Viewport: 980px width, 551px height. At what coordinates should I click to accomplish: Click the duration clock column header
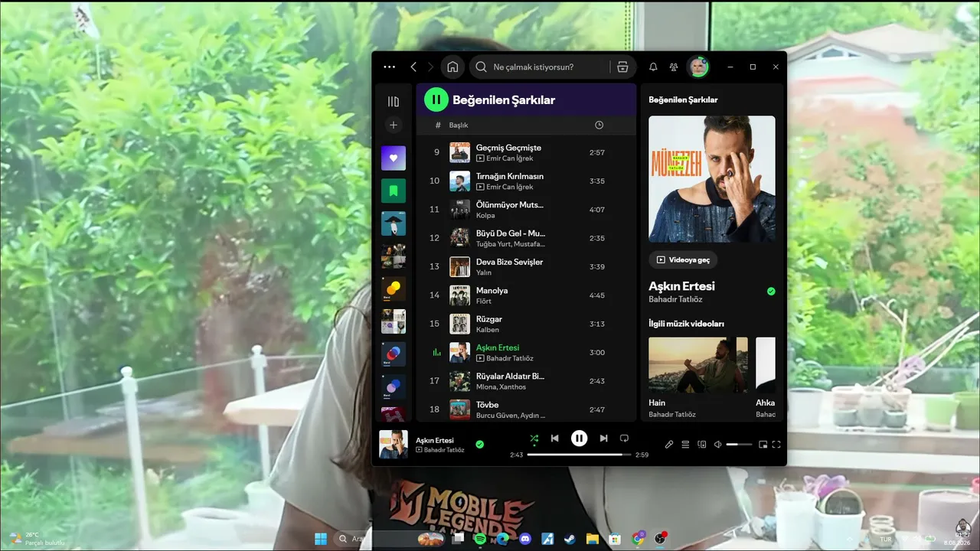click(599, 125)
